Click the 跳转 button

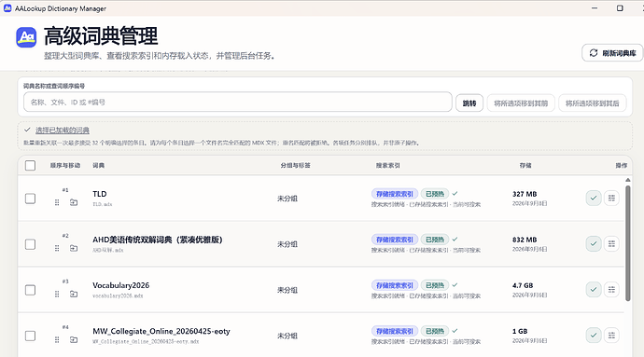click(469, 103)
